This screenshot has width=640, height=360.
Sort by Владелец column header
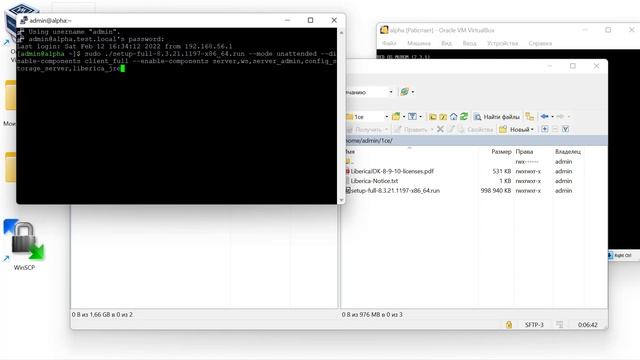coord(568,151)
